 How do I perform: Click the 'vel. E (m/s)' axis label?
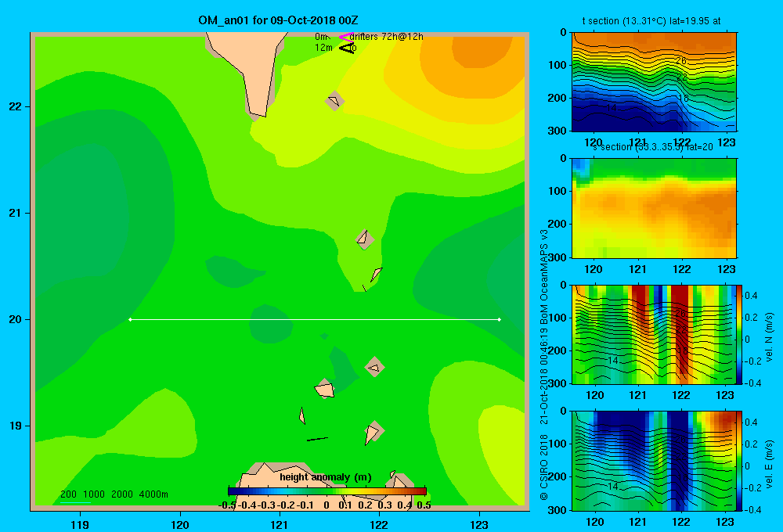coord(769,464)
